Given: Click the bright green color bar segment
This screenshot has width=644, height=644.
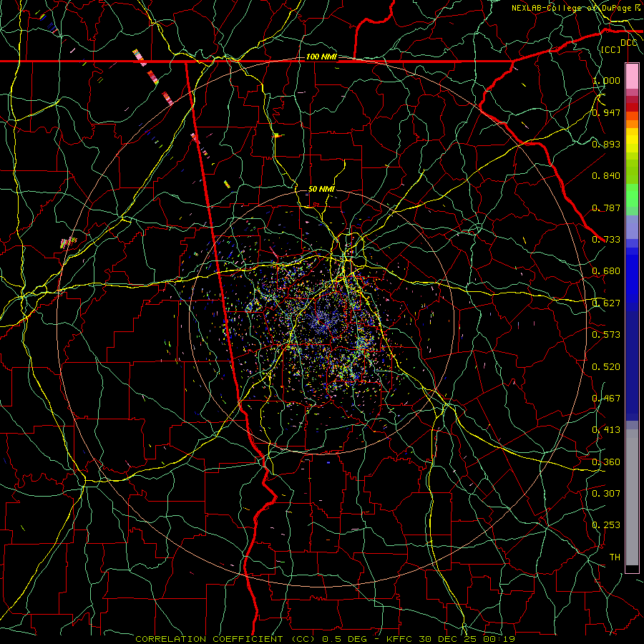Looking at the screenshot, I should coord(632,195).
